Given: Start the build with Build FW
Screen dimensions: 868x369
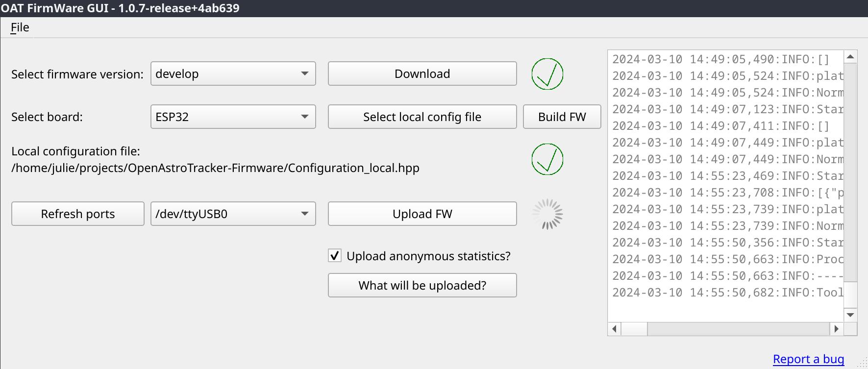Looking at the screenshot, I should pos(562,117).
